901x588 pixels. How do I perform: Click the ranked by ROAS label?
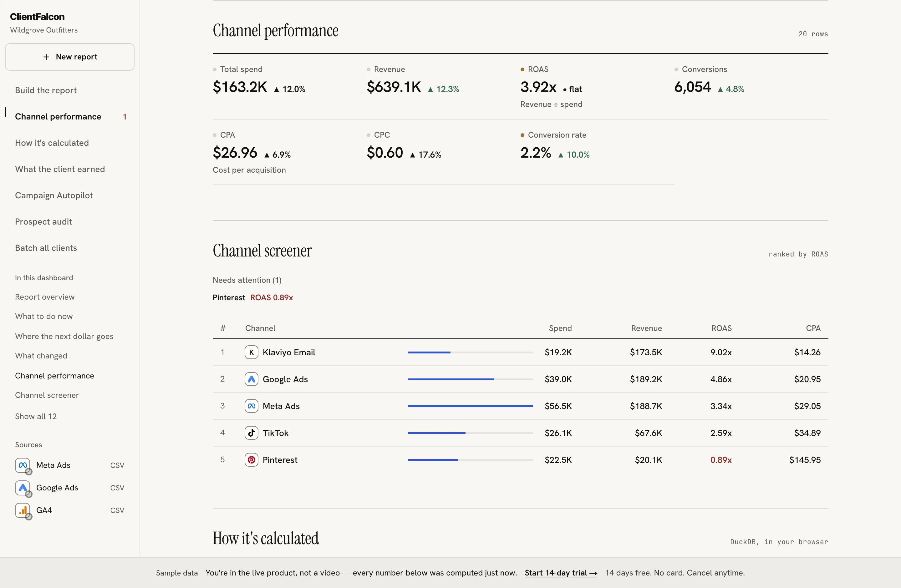tap(798, 254)
